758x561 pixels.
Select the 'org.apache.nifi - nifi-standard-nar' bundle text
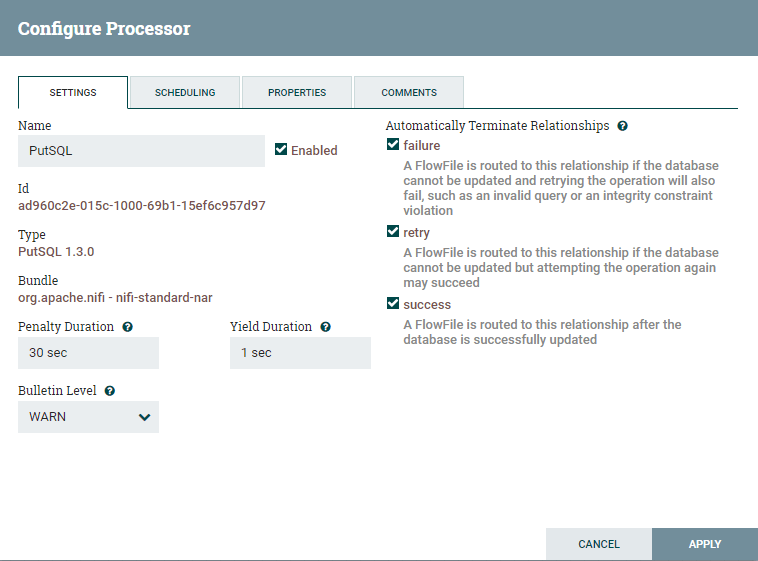pos(115,297)
